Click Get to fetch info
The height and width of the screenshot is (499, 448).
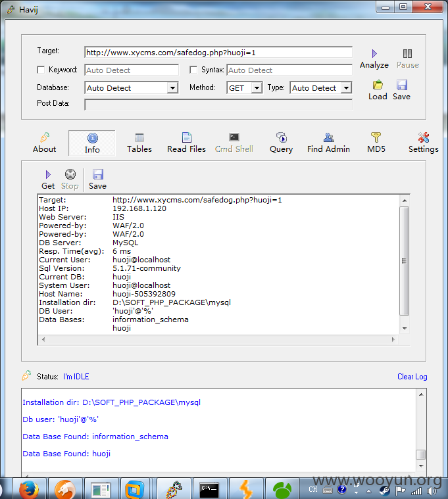pos(48,179)
